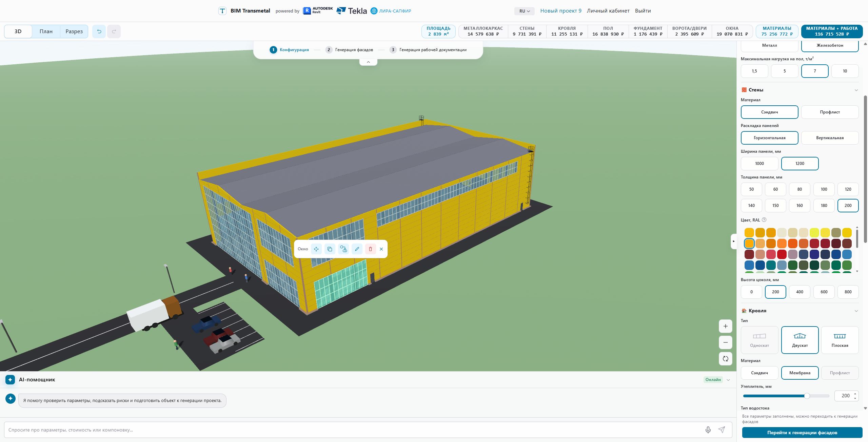Reset the 3D view rotation
The image size is (868, 442).
coord(726,359)
